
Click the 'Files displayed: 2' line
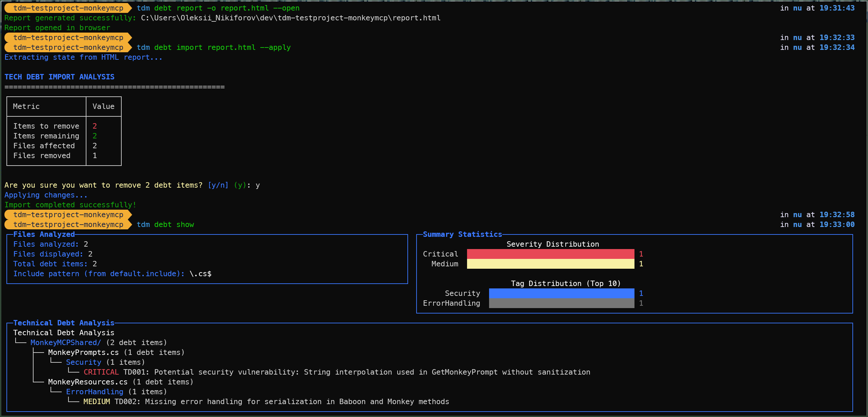53,254
